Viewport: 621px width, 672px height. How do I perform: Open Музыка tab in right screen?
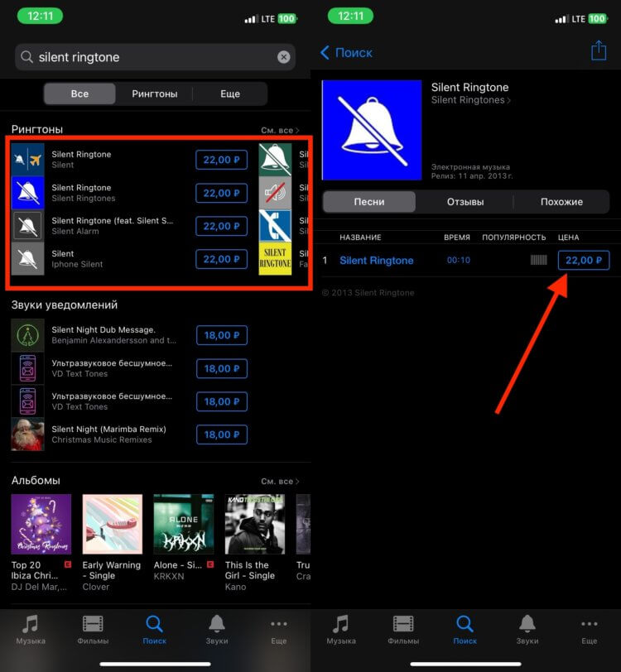coord(341,629)
